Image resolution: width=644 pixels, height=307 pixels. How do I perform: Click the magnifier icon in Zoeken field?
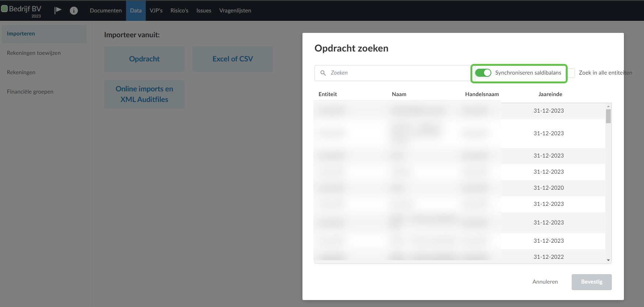click(323, 73)
